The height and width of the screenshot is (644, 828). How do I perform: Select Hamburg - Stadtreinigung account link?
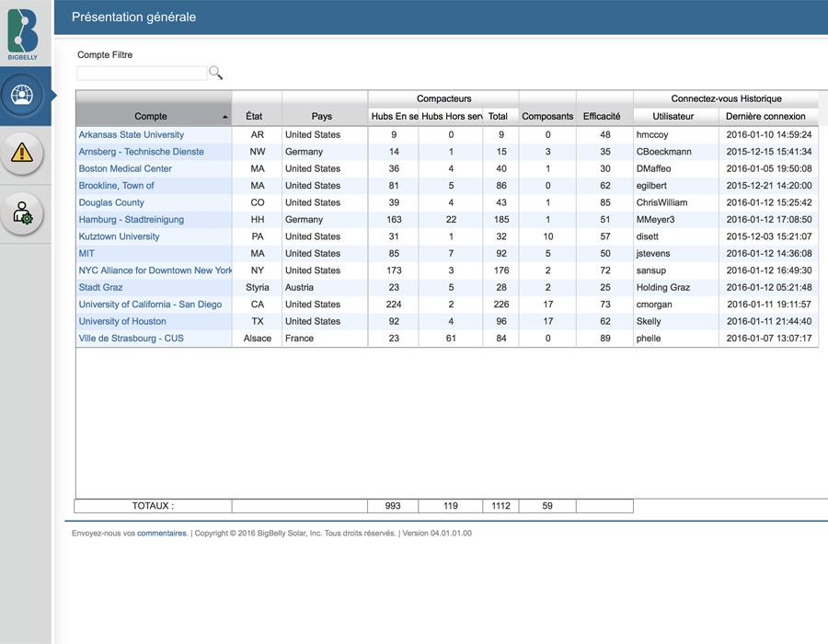[132, 219]
